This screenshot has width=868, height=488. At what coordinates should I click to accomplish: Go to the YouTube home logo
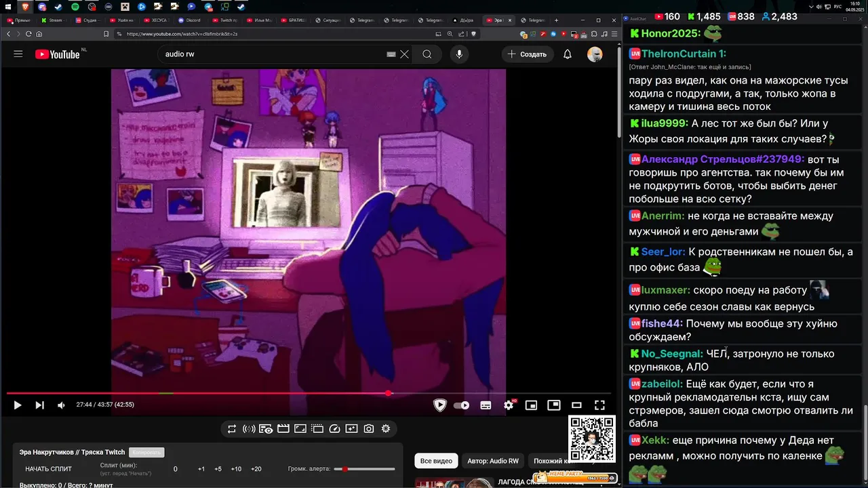(x=58, y=54)
